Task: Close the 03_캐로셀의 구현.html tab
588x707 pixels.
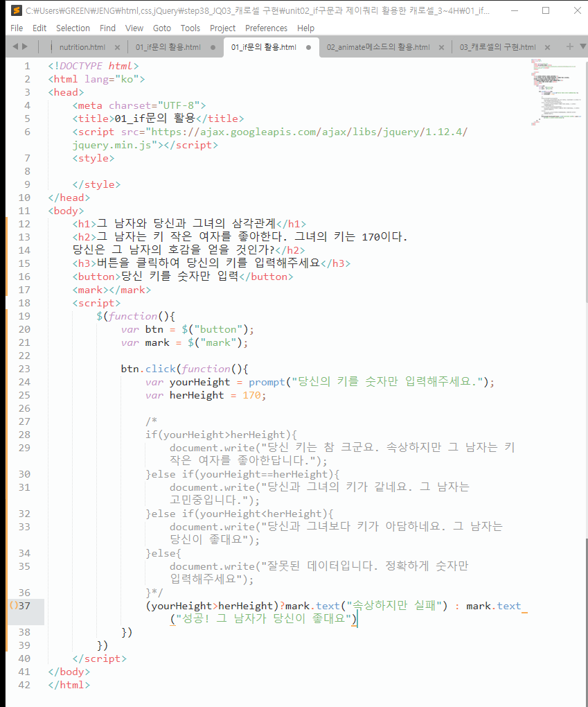Action: click(547, 47)
